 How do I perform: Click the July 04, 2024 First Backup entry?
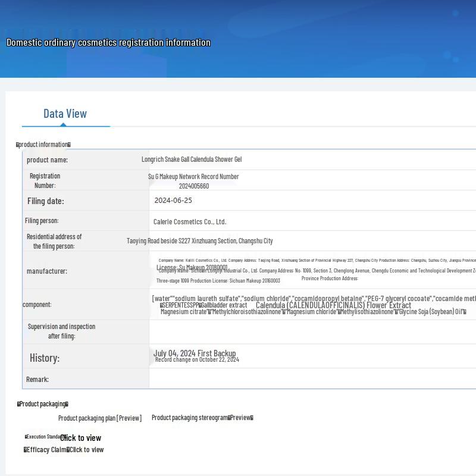tap(195, 353)
